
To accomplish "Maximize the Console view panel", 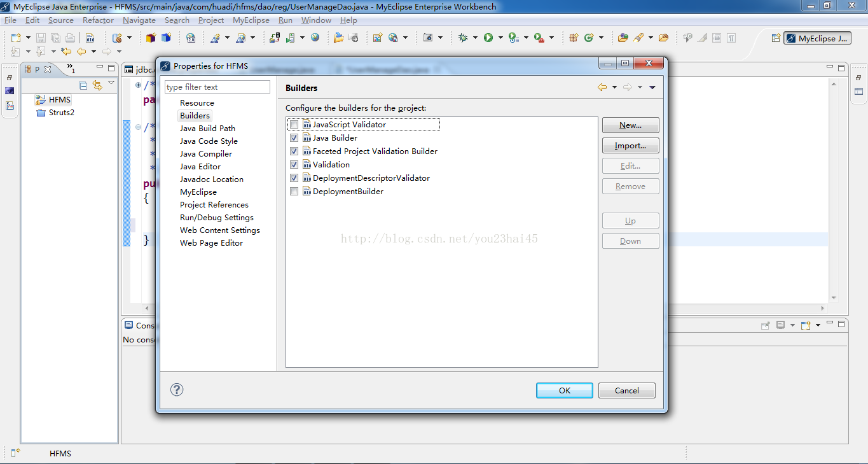I will click(x=843, y=324).
